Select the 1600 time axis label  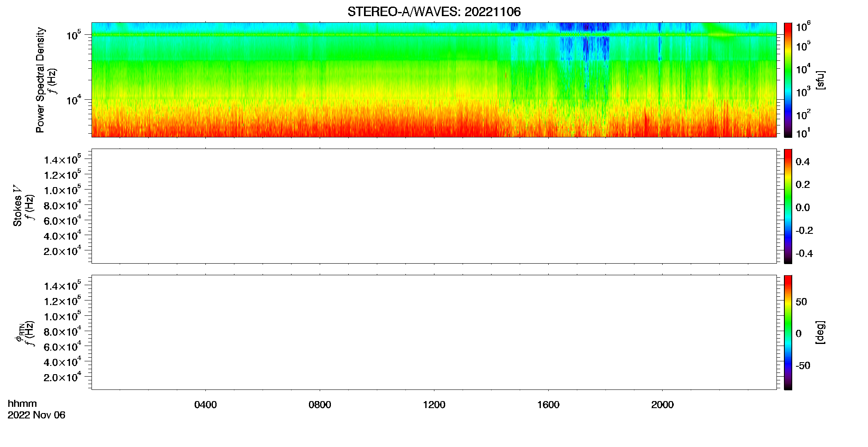pyautogui.click(x=548, y=405)
